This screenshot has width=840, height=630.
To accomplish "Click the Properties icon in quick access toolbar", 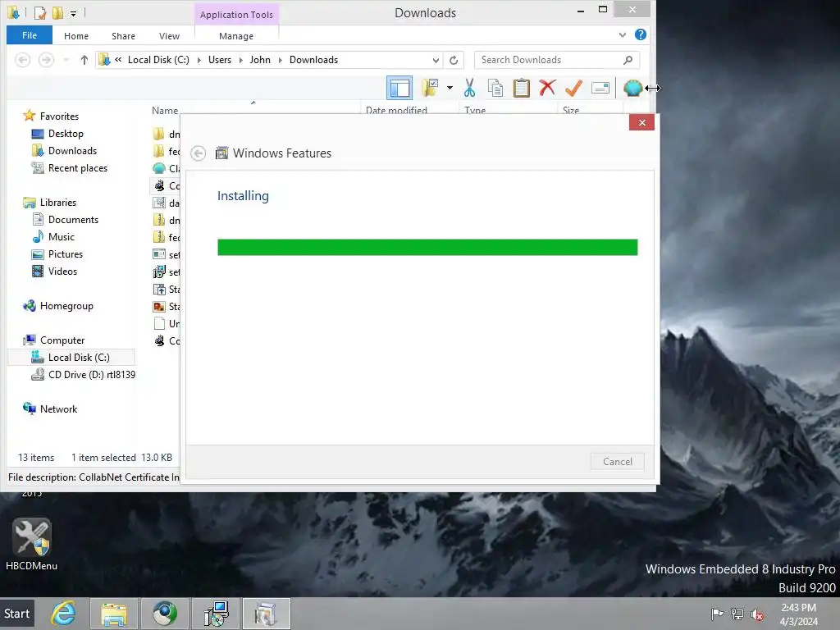I will (x=39, y=12).
